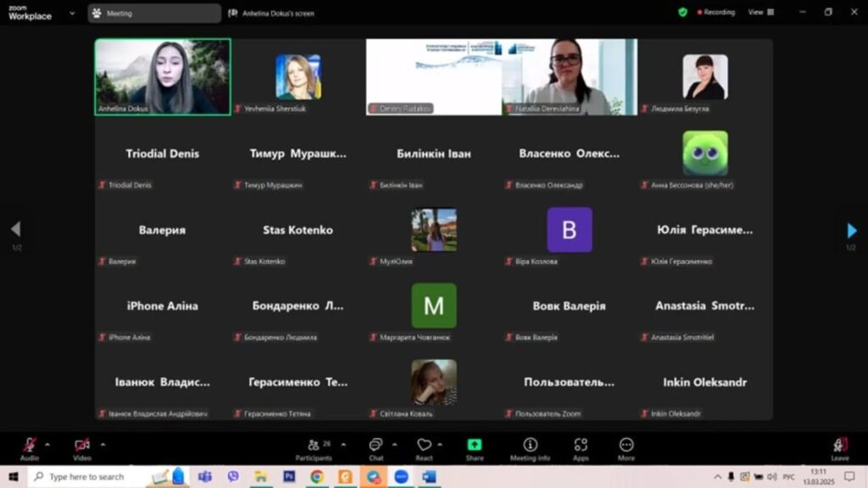This screenshot has width=868, height=488.
Task: Open the View layout options
Action: (x=760, y=13)
